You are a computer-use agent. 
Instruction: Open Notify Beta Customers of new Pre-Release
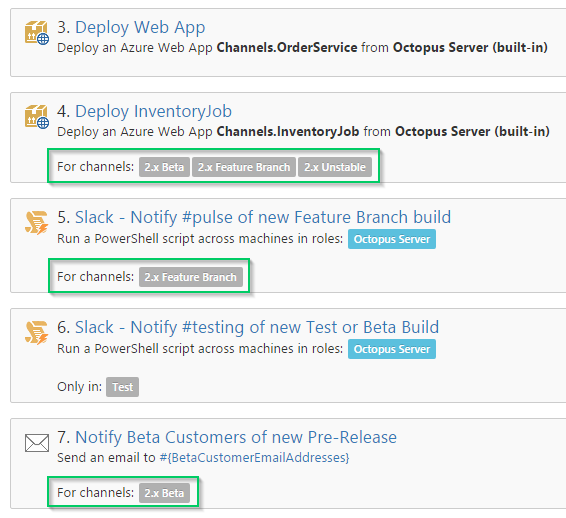click(236, 437)
